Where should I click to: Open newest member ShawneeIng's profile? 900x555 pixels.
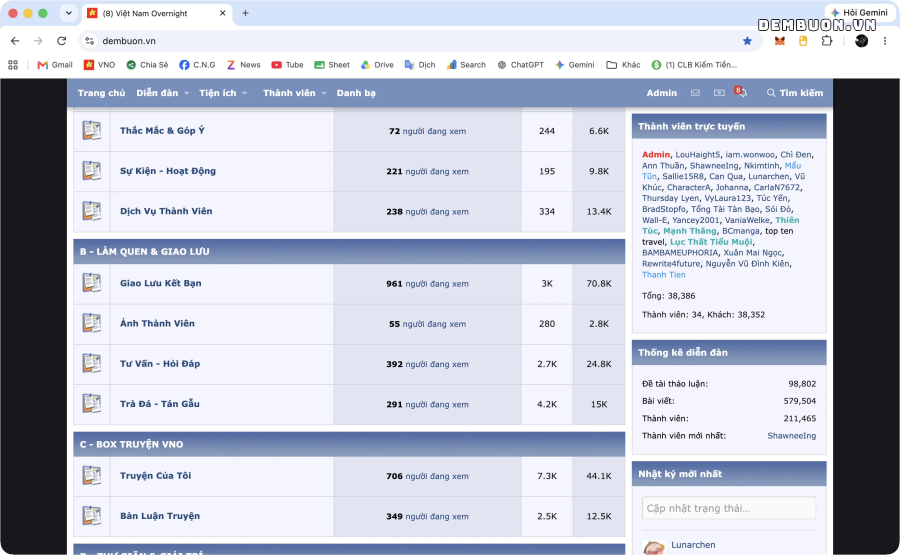(x=792, y=436)
